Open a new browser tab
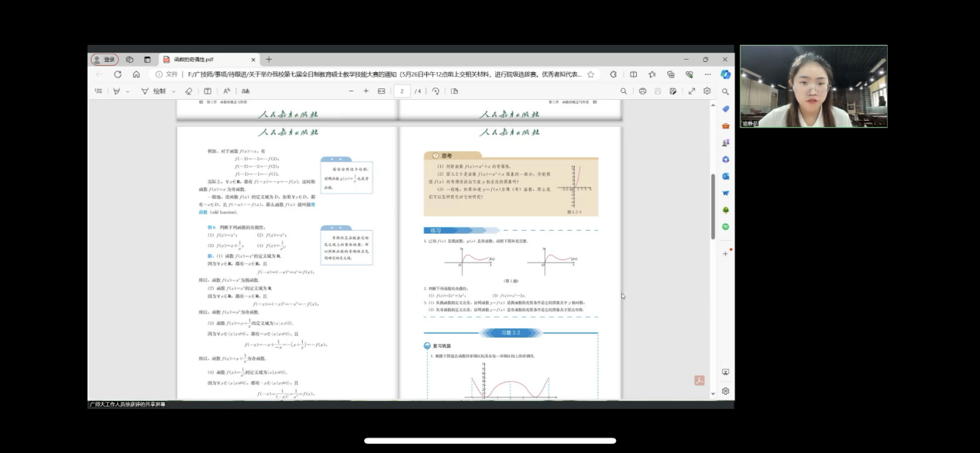Image resolution: width=980 pixels, height=453 pixels. 269,60
